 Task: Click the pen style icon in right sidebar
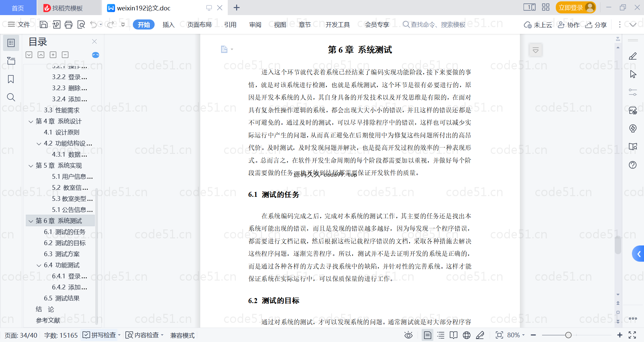point(633,56)
